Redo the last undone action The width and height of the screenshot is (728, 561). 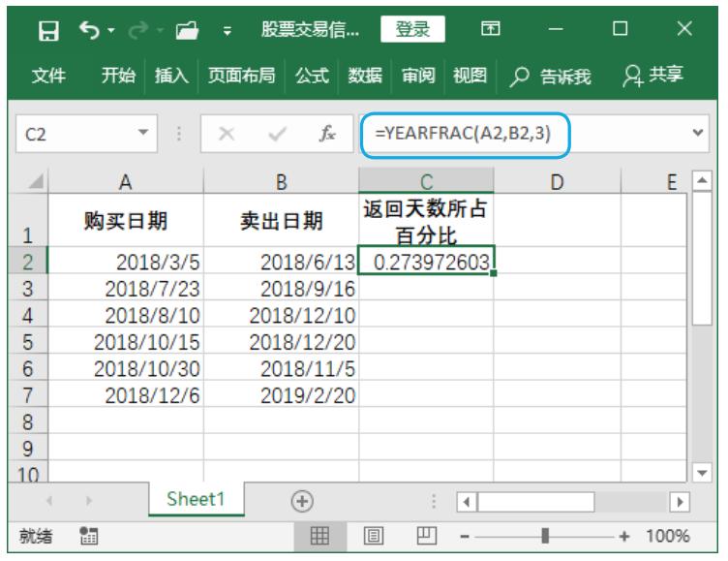tap(138, 31)
